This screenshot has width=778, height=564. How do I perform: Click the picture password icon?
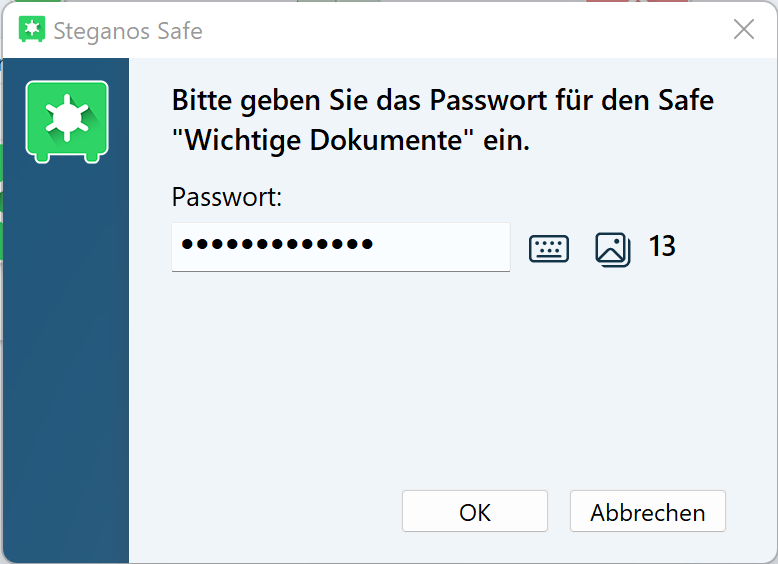pyautogui.click(x=612, y=248)
